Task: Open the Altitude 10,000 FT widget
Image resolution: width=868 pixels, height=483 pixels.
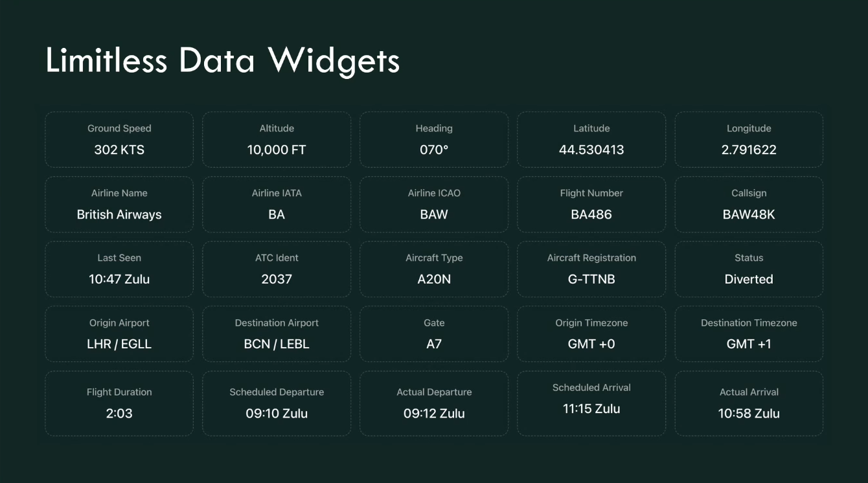Action: pyautogui.click(x=277, y=140)
